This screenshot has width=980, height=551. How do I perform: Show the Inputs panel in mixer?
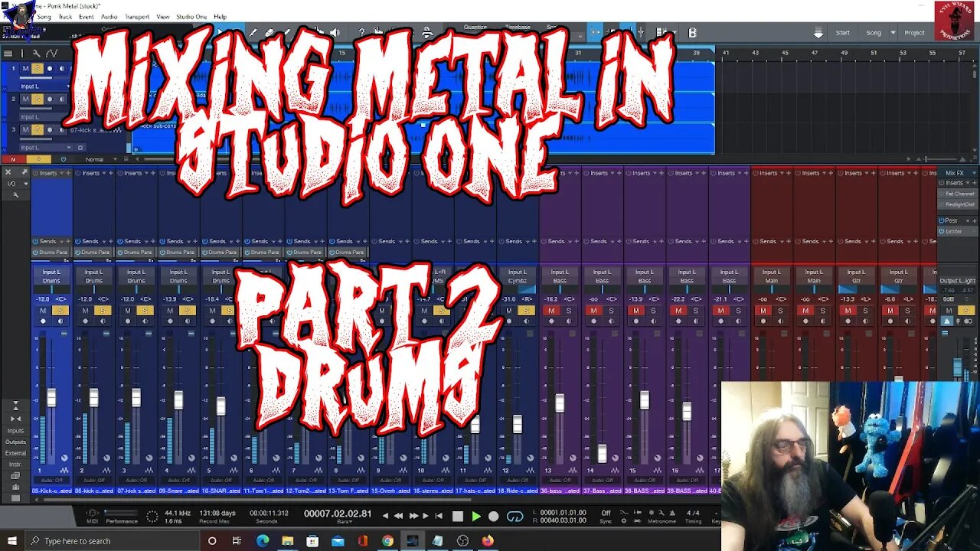[x=15, y=431]
